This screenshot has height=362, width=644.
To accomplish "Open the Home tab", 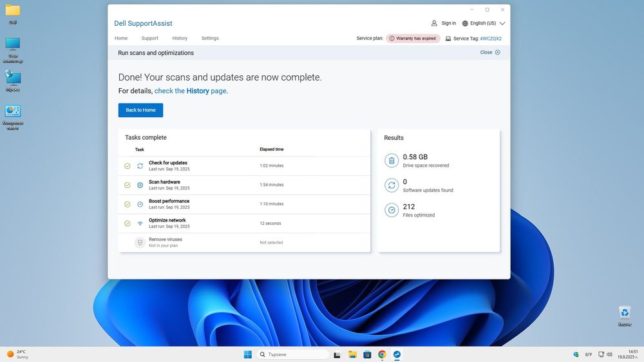I will tap(121, 38).
